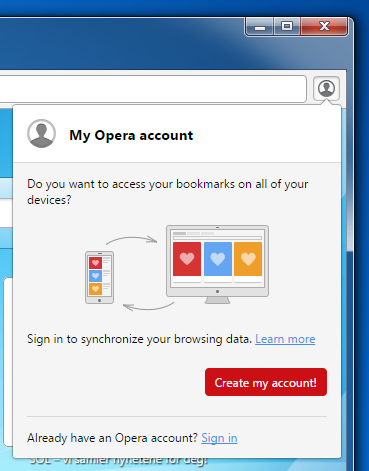
Task: Click the red heart tile on the phone
Action: 96,263
